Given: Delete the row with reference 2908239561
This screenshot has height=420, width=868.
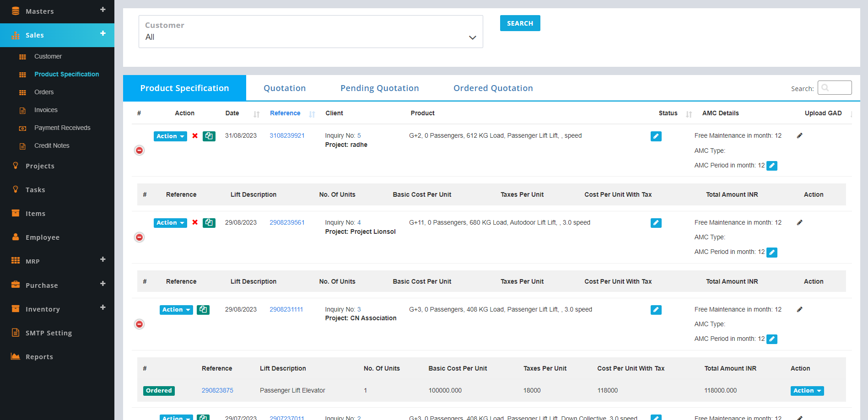Looking at the screenshot, I should pos(195,222).
